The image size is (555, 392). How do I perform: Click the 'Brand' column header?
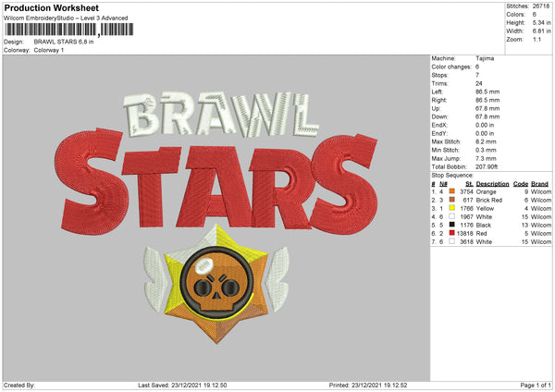coord(540,184)
